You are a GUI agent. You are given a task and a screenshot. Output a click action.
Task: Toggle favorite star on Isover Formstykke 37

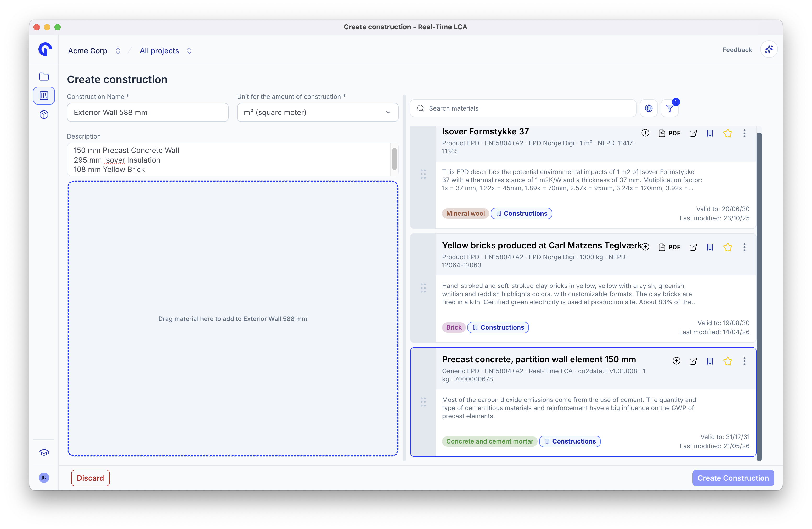click(728, 133)
